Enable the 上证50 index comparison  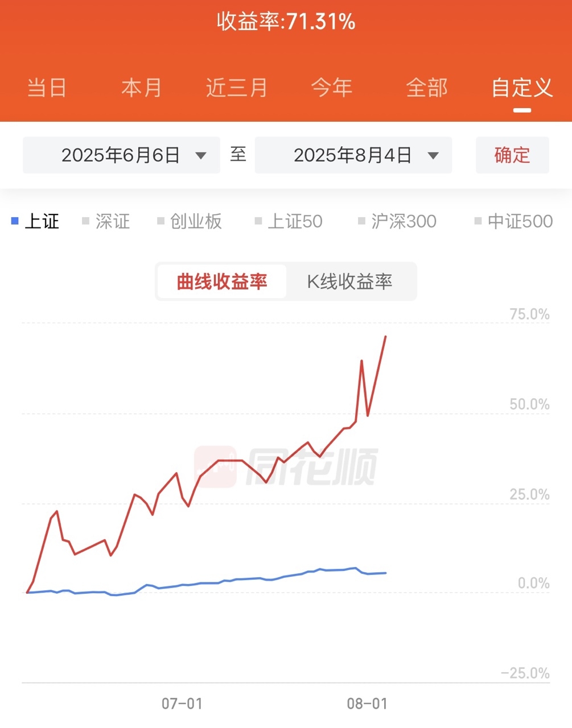289,221
